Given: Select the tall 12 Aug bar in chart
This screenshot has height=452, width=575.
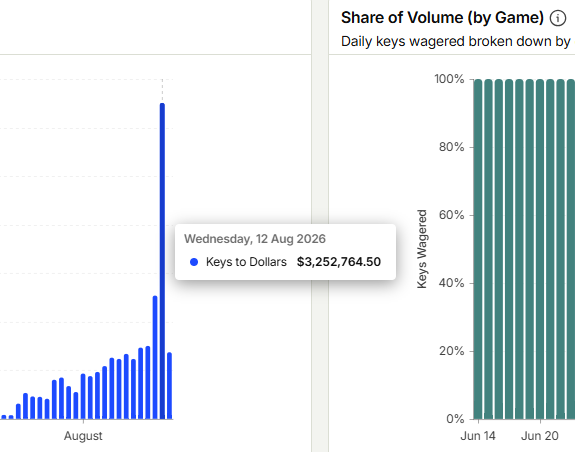Looking at the screenshot, I should tap(162, 261).
